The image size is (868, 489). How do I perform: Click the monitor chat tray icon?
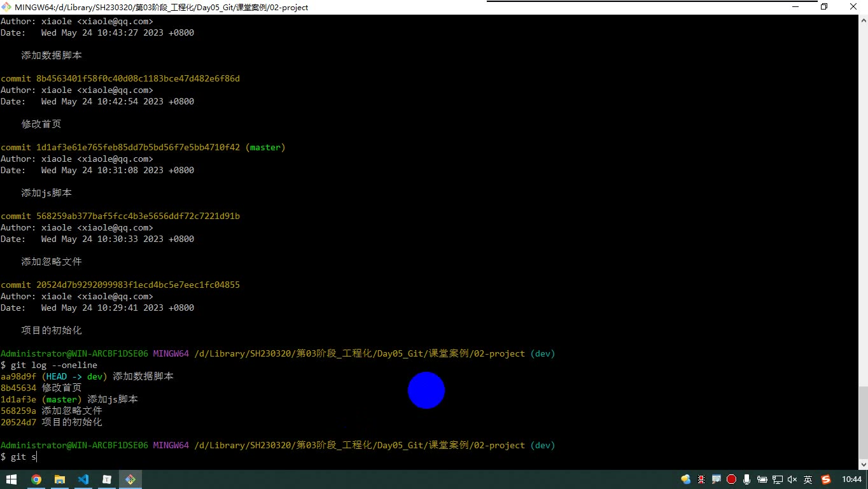[x=716, y=479]
